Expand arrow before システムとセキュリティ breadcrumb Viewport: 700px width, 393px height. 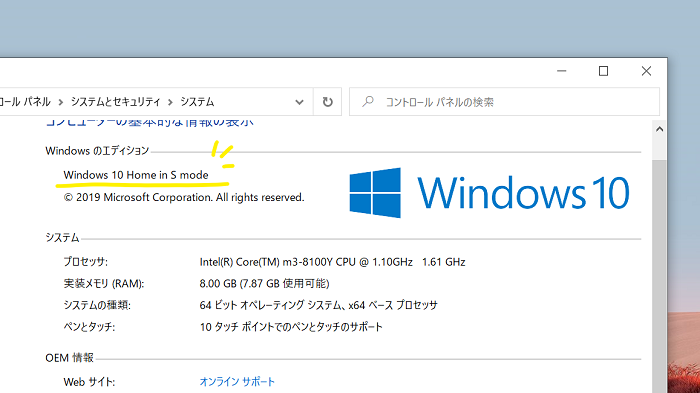(x=61, y=102)
